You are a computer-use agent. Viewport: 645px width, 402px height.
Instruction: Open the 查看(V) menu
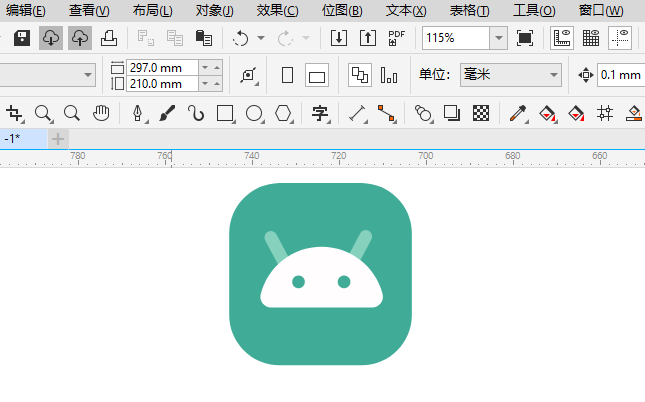pos(89,10)
